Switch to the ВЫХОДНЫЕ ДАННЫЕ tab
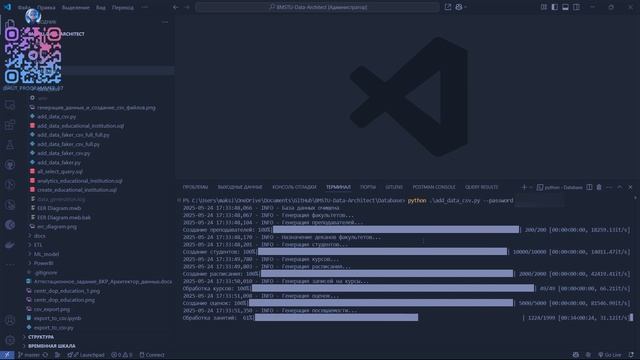This screenshot has height=360, width=640. pyautogui.click(x=240, y=187)
